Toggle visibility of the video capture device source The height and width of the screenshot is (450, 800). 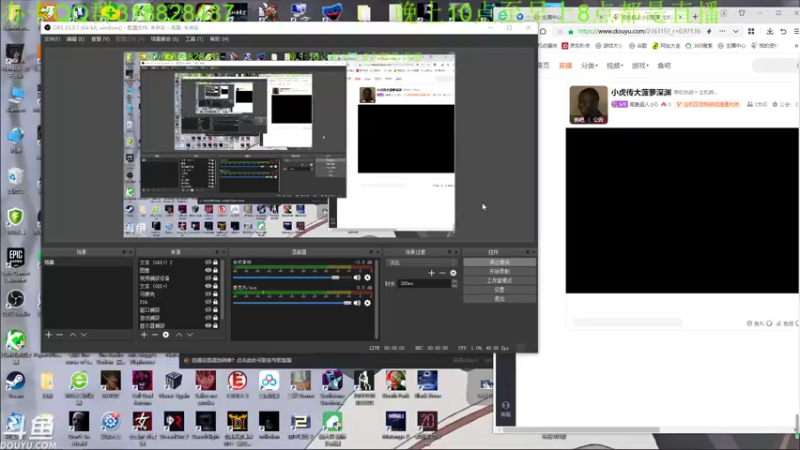click(x=208, y=278)
